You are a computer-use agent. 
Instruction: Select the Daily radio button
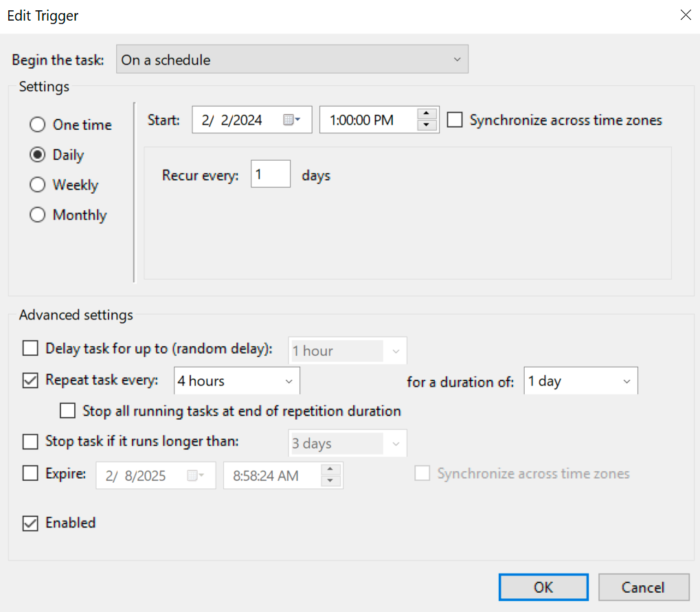[37, 155]
